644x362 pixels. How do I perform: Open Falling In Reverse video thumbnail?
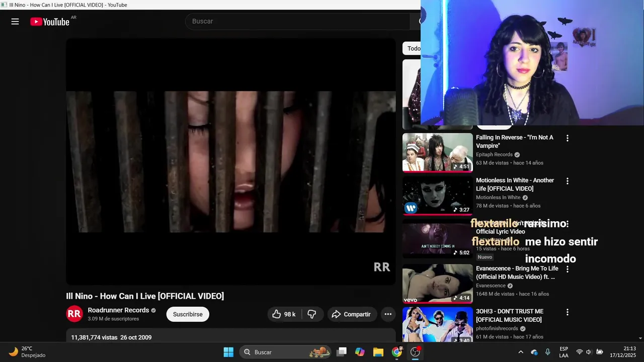click(x=438, y=152)
